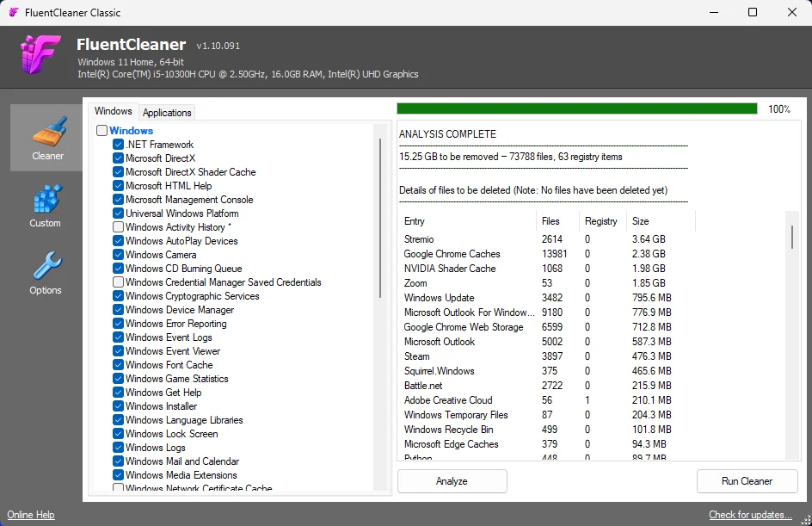The image size is (812, 526).
Task: Maximize the FluentCleaner Classic window
Action: coord(753,12)
